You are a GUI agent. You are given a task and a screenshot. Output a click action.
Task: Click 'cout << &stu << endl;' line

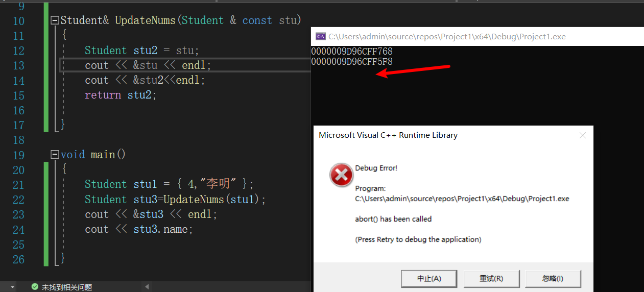pos(148,65)
